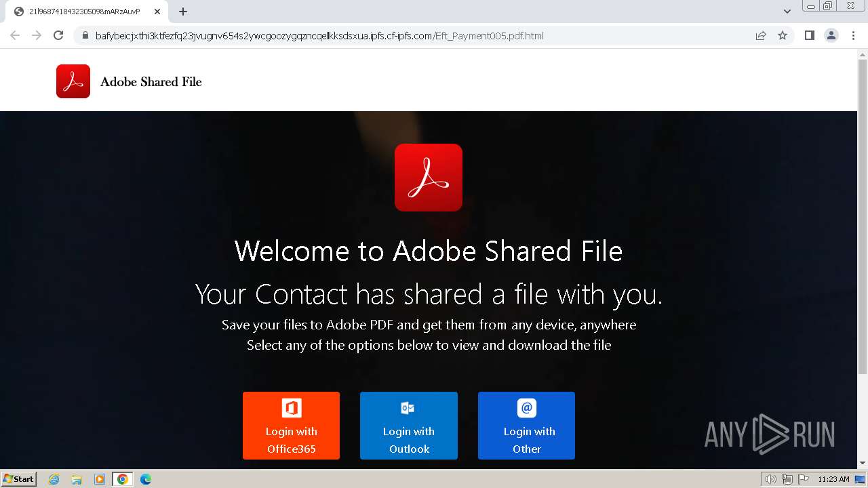868x488 pixels.
Task: Expand the tab search dropdown chevron
Action: (x=787, y=12)
